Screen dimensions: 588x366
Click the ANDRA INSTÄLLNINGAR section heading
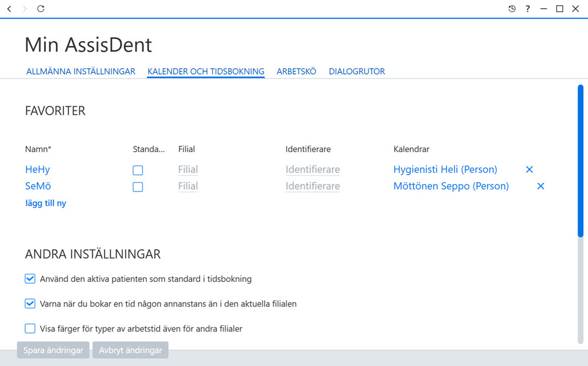93,254
